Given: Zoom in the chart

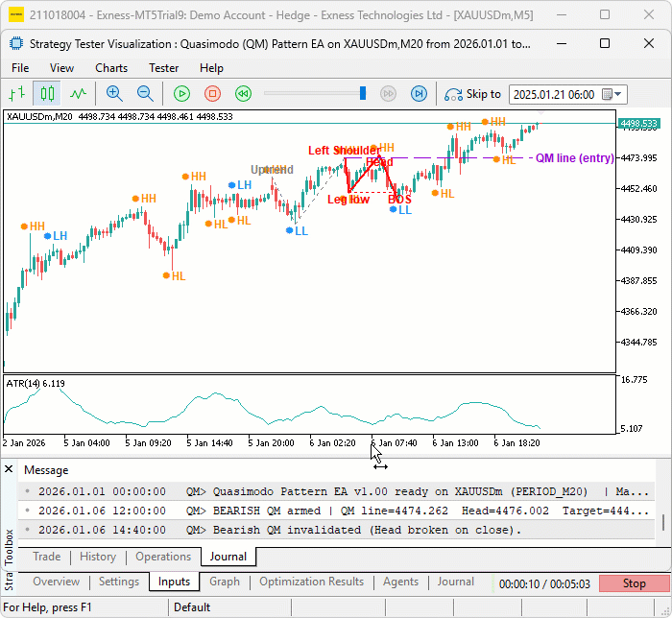Looking at the screenshot, I should 114,93.
